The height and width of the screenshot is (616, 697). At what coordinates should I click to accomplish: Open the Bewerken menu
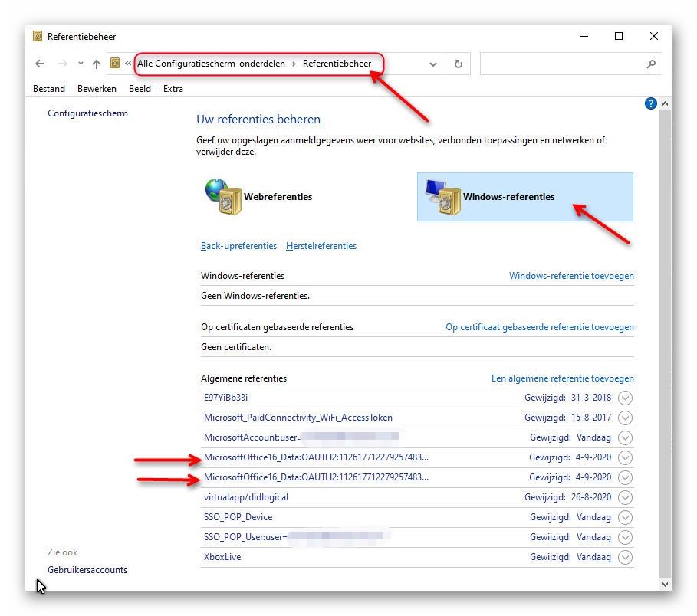(97, 89)
